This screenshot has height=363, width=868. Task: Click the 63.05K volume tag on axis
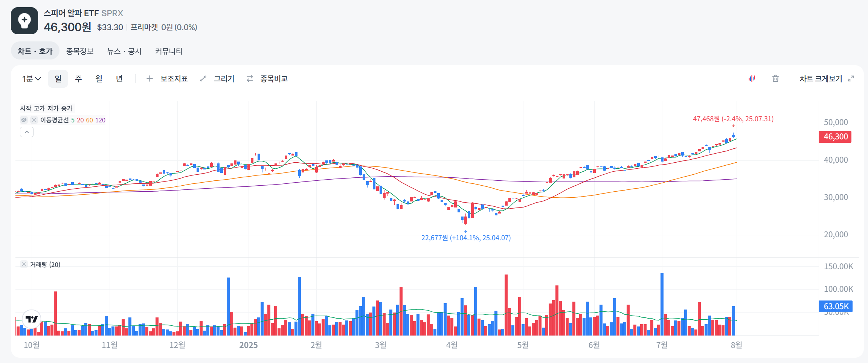click(x=836, y=307)
